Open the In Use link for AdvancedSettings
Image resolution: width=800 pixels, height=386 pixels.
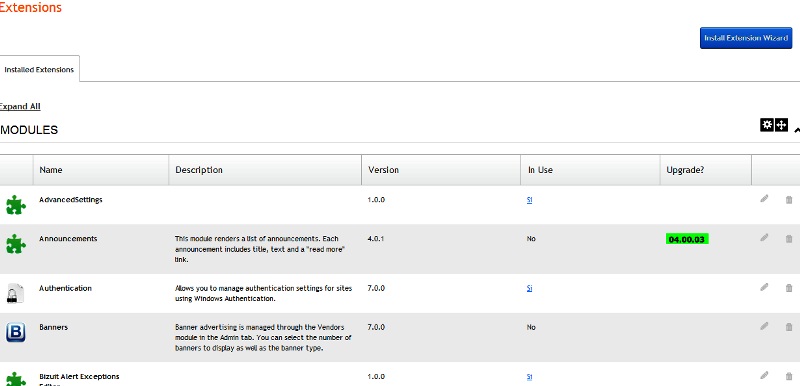530,200
